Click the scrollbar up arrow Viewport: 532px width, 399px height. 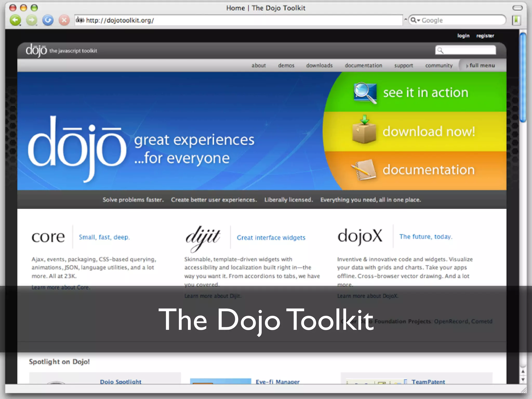(523, 371)
